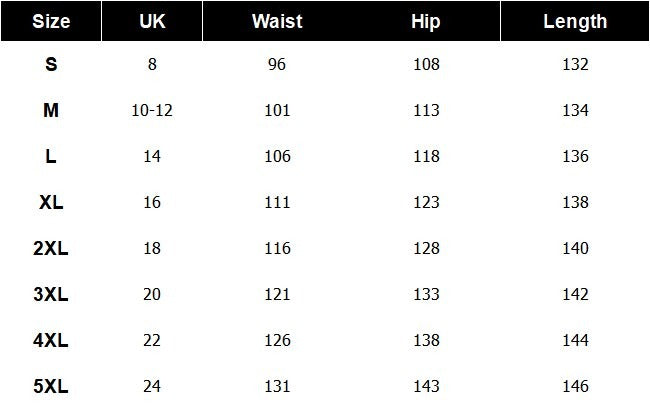Click the hip value 108
The width and height of the screenshot is (650, 409).
coord(426,65)
